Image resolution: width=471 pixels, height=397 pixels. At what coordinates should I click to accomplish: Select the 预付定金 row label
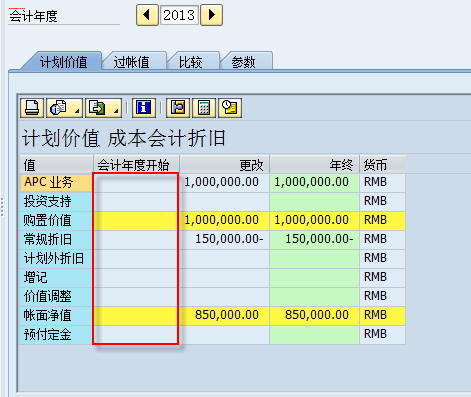[56, 334]
